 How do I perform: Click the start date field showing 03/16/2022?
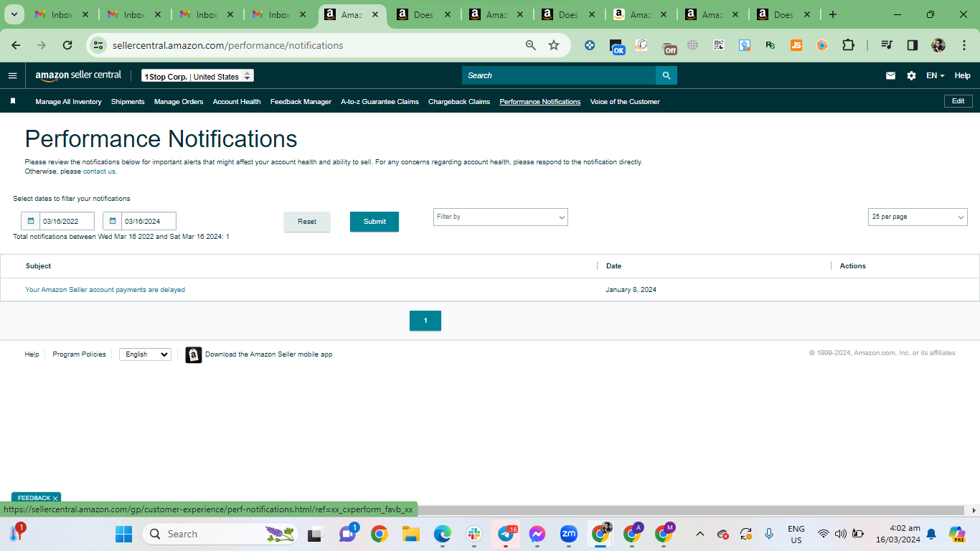click(67, 221)
